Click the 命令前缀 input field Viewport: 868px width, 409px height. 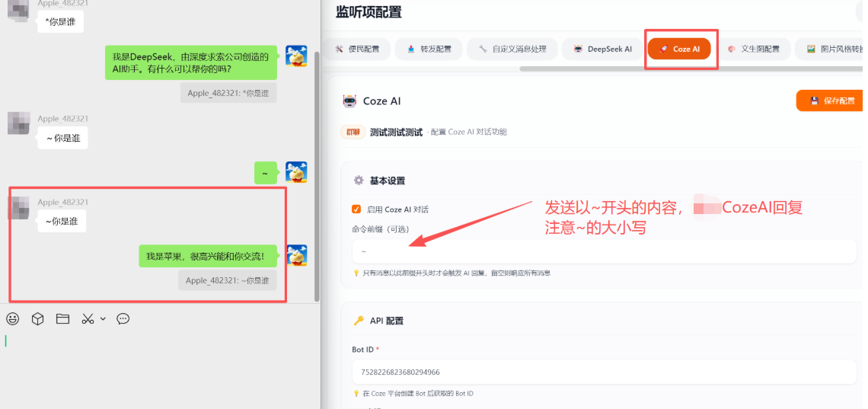click(604, 251)
